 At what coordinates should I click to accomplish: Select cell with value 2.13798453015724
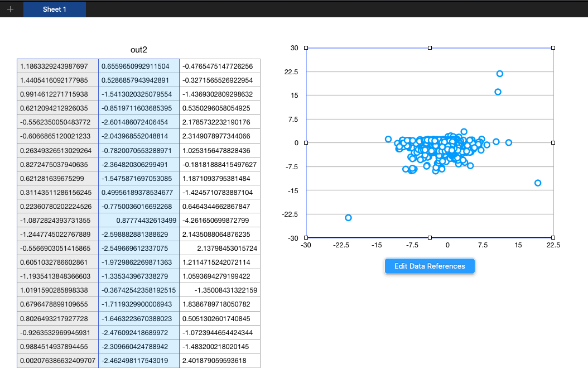(220, 248)
